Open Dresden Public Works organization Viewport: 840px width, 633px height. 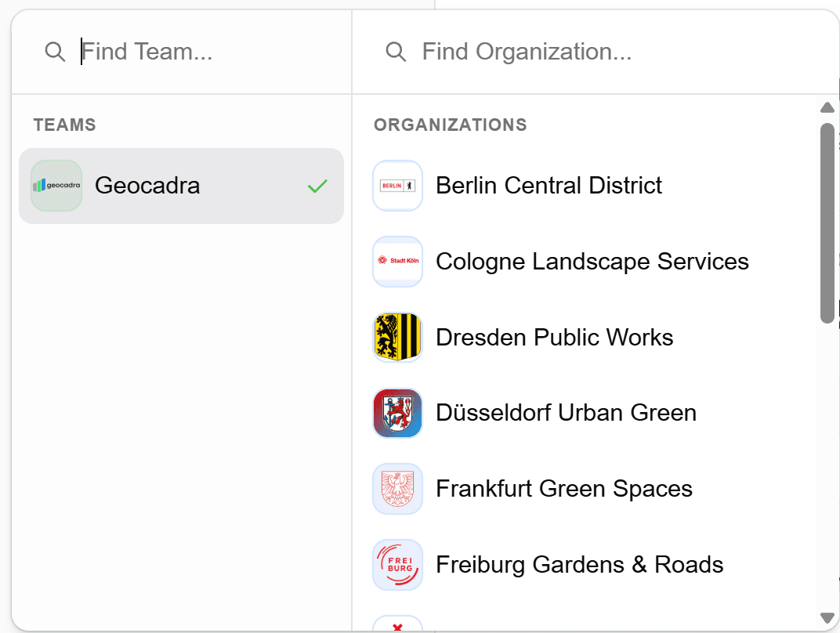(x=555, y=337)
